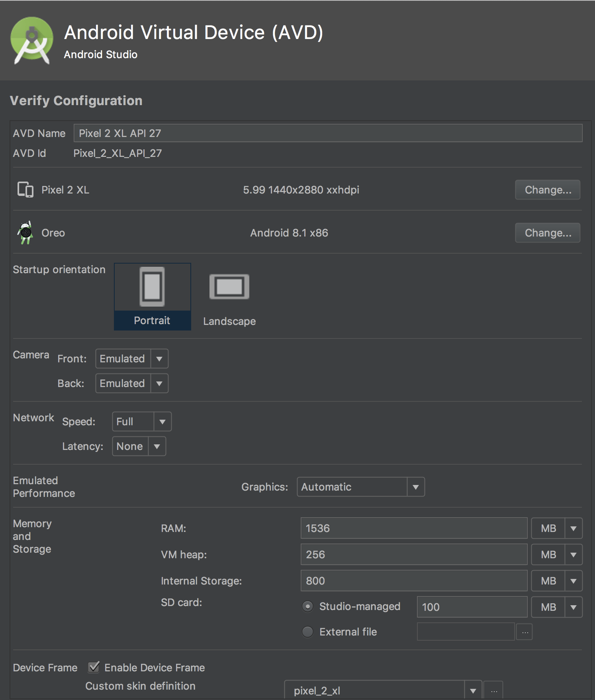Open the VM heap unit dropdown
Screen dimensions: 595x700
[x=557, y=555]
